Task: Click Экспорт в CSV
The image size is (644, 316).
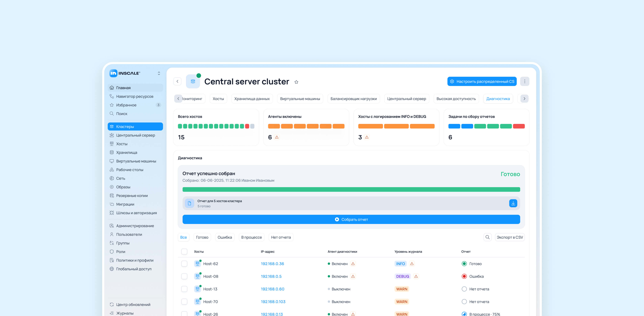Action: point(509,237)
